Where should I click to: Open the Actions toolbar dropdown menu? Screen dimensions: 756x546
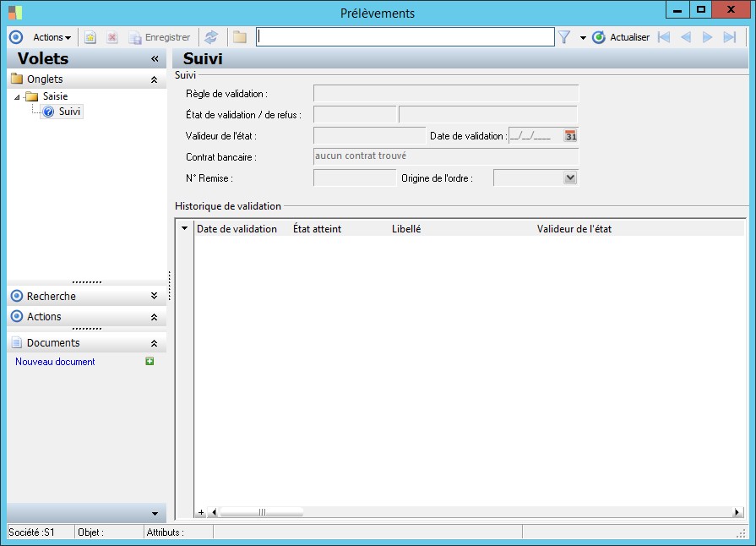[x=52, y=37]
